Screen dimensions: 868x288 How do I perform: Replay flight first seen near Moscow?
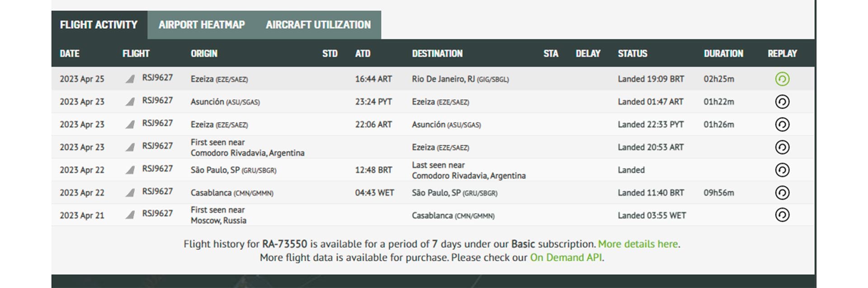click(x=782, y=215)
